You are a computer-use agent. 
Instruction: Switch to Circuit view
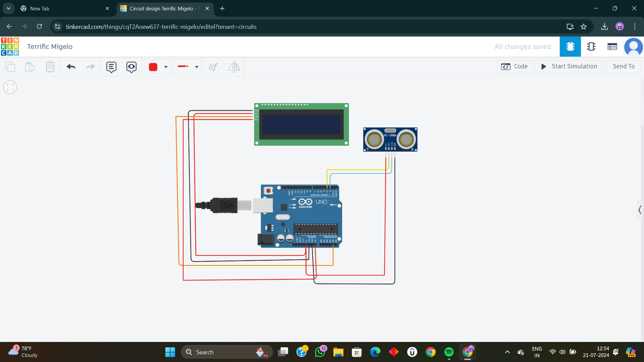coord(570,46)
